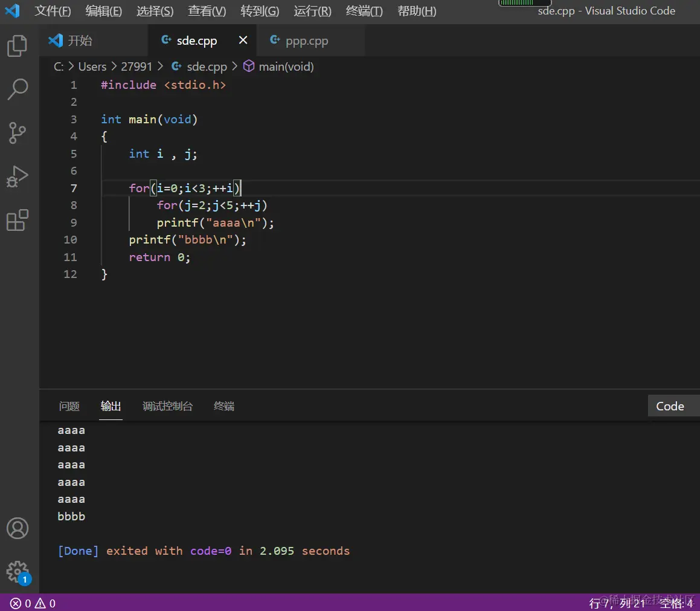Open the Run and Debug view icon
This screenshot has width=700, height=611.
18,176
